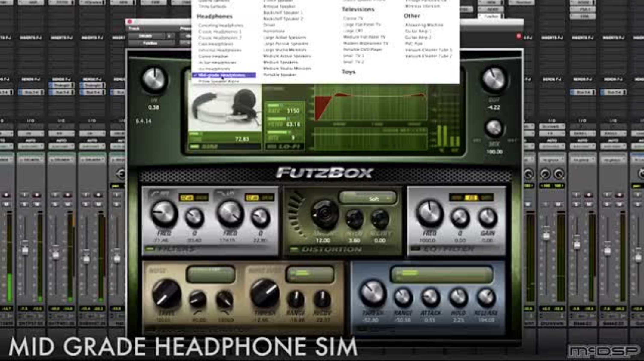
Task: Toggle the LO-FI section enable LED
Action: (x=271, y=147)
